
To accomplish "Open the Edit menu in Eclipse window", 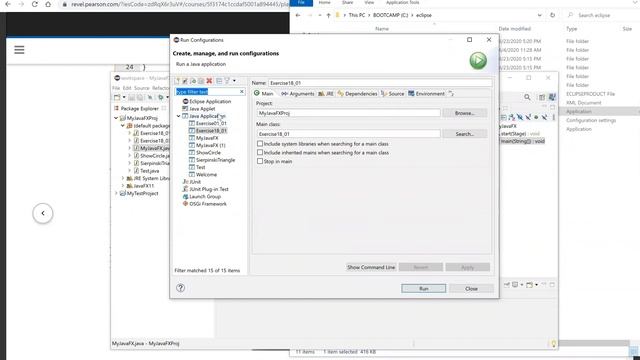I will tap(127, 88).
